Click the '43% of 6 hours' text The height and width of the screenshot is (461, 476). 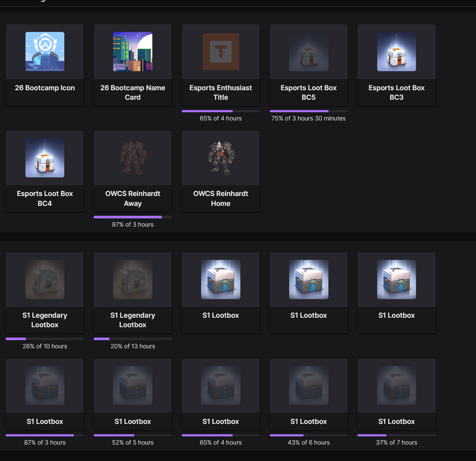309,442
